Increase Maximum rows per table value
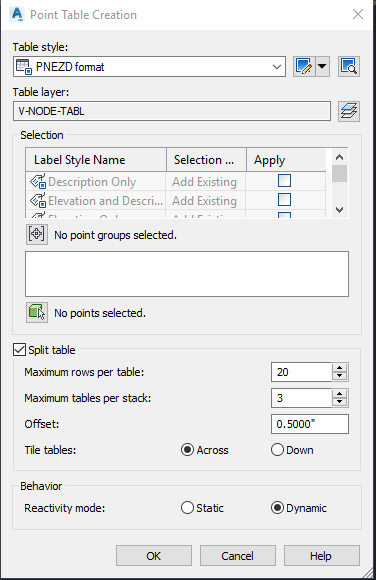Image resolution: width=376 pixels, height=580 pixels. [x=339, y=368]
